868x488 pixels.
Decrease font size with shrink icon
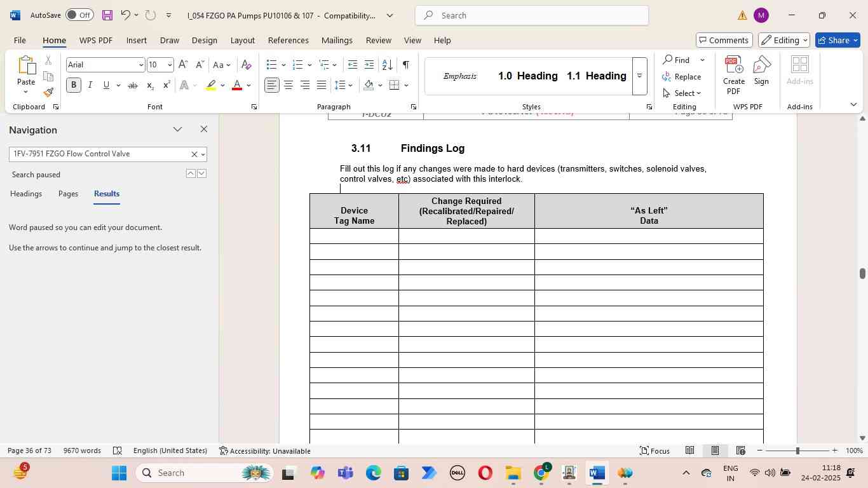pyautogui.click(x=200, y=65)
